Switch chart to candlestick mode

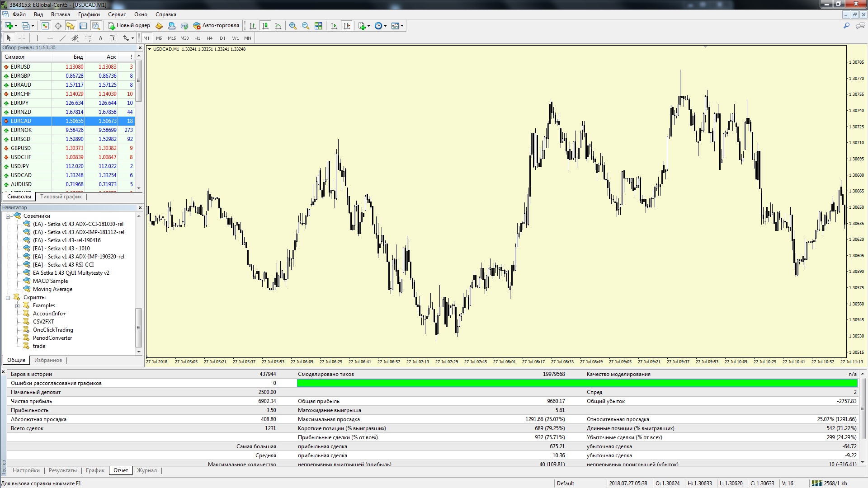(x=265, y=26)
